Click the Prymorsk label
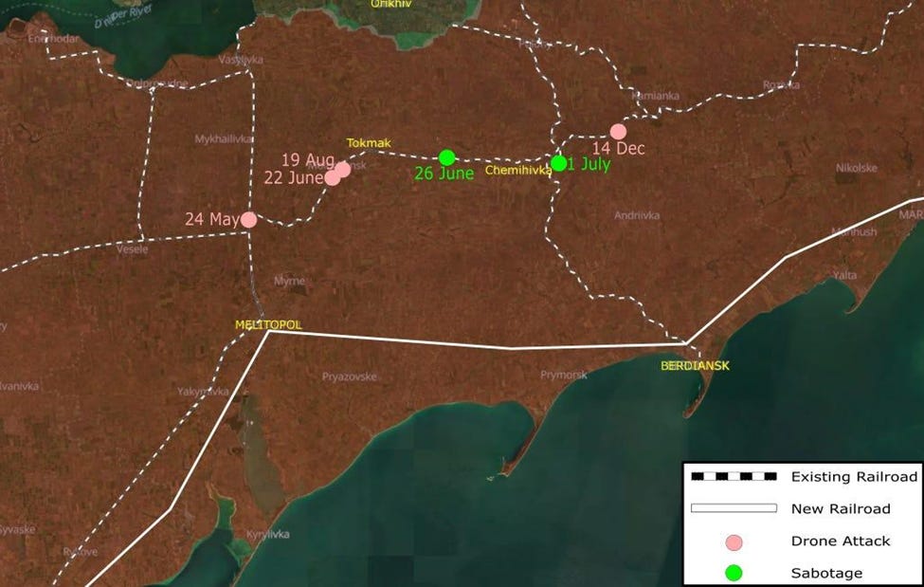This screenshot has width=924, height=587. 564,375
